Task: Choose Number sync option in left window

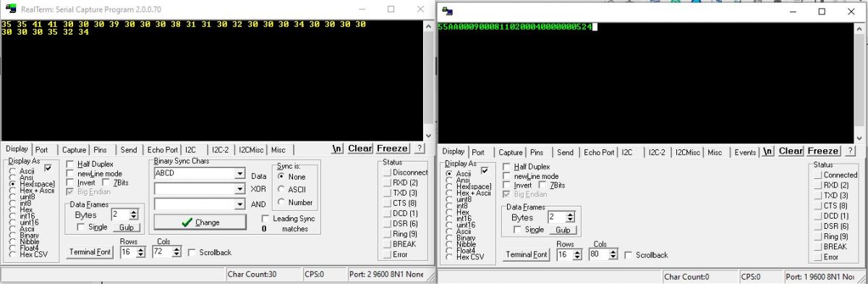Action: click(296, 202)
